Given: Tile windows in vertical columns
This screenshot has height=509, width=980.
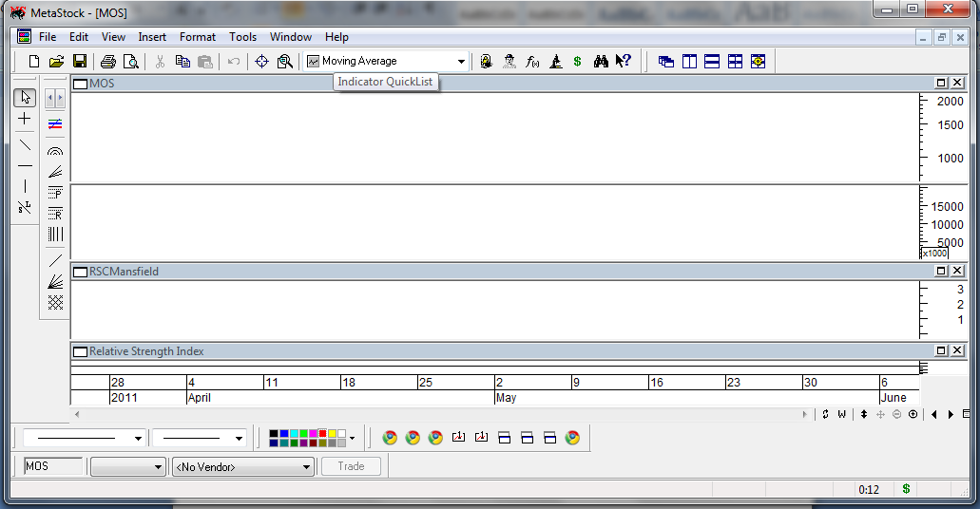Looking at the screenshot, I should coord(689,61).
